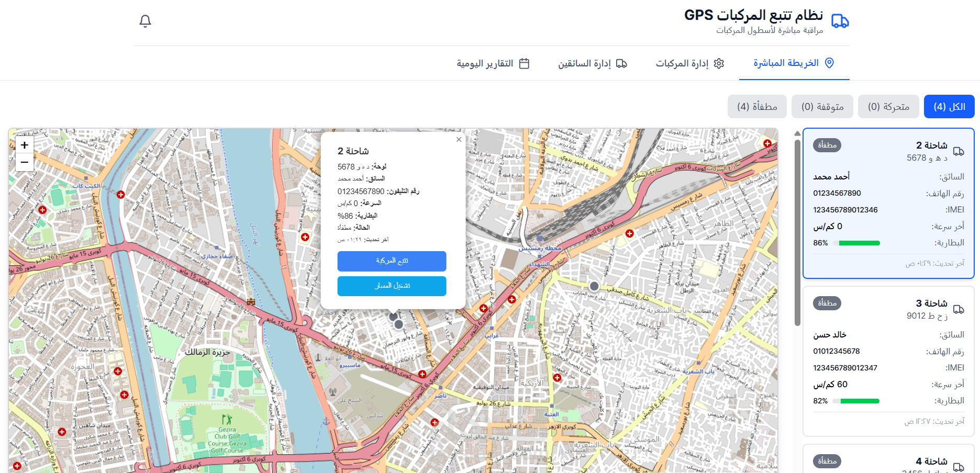Click the تتبع المركبة button in the popup
Viewport: 980px width, 473px height.
click(392, 261)
